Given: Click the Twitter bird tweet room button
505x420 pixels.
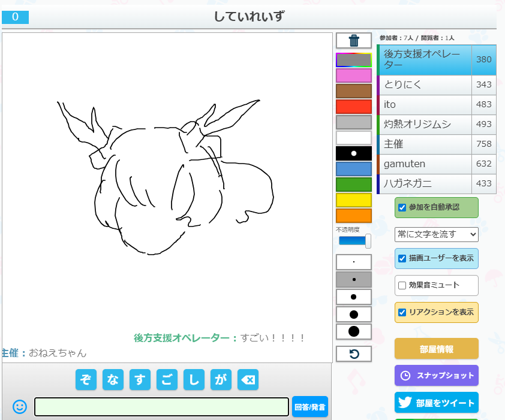Looking at the screenshot, I should 436,403.
